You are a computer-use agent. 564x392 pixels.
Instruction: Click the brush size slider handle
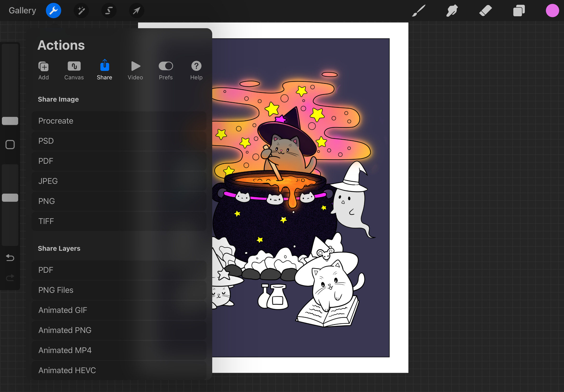coord(10,121)
